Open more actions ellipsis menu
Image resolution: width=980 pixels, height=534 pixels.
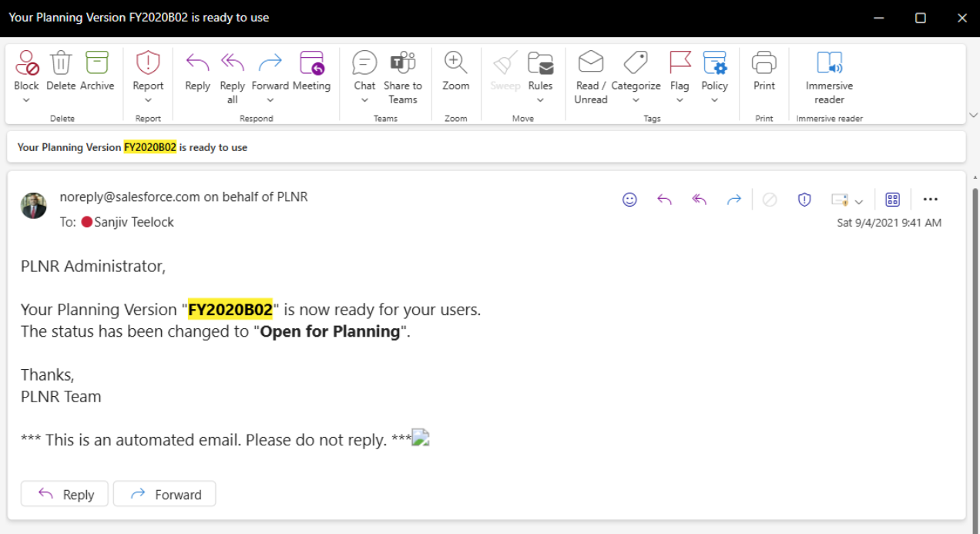930,200
